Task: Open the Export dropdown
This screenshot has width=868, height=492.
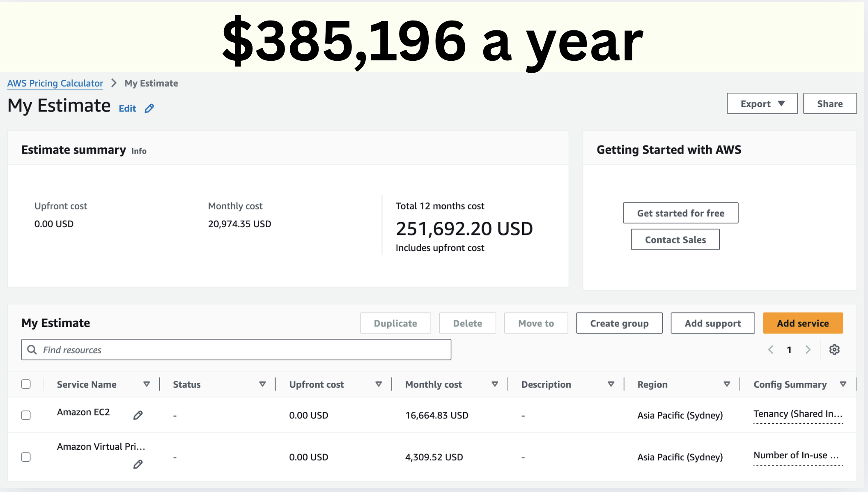Action: [762, 103]
